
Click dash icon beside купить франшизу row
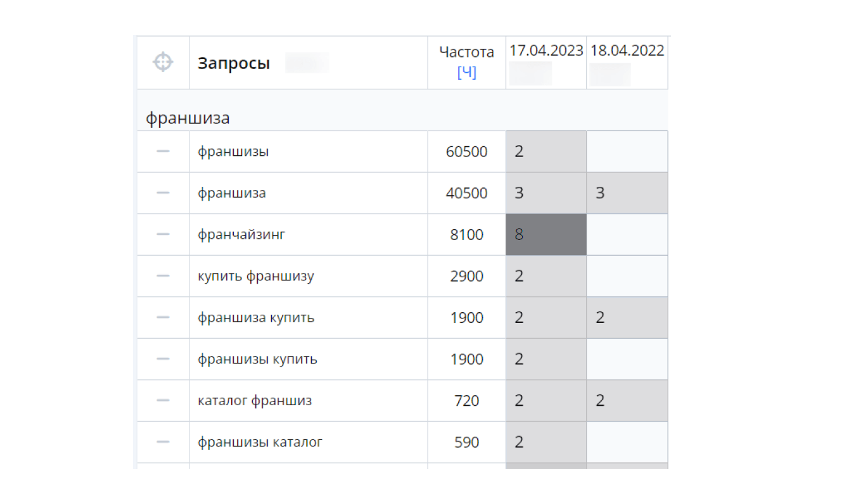point(163,276)
